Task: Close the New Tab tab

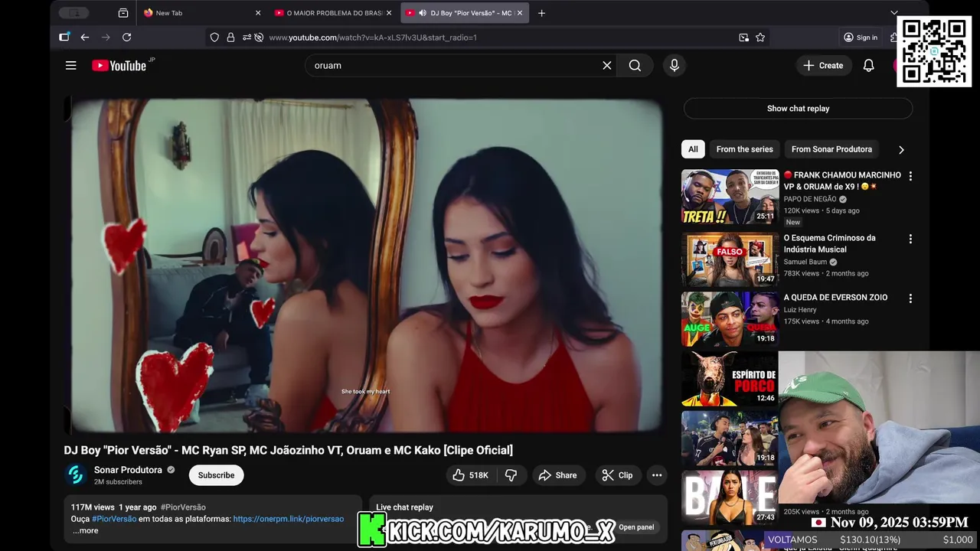Action: [258, 13]
